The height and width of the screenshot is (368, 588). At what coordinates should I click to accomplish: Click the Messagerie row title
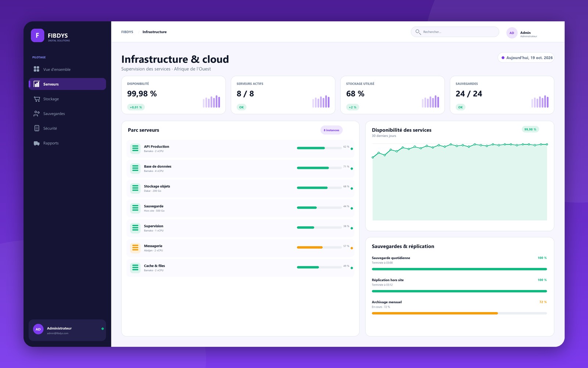point(153,246)
